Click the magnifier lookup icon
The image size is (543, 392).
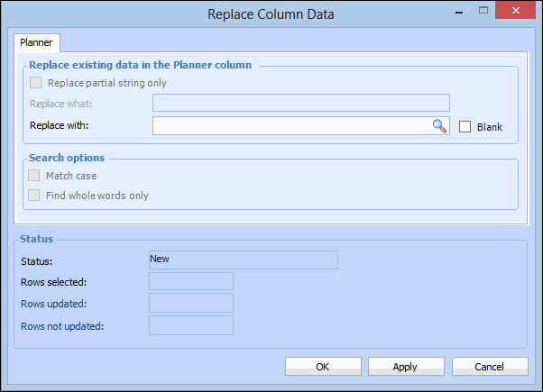click(439, 126)
